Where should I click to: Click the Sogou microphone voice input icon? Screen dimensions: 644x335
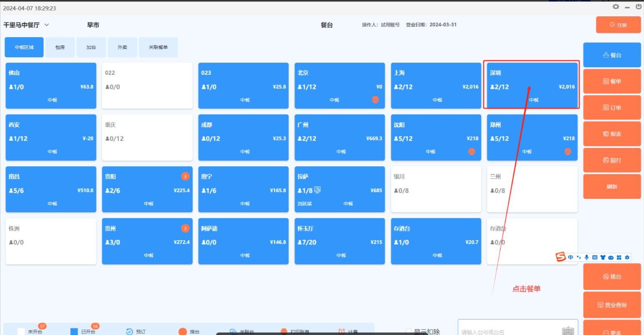pyautogui.click(x=587, y=257)
